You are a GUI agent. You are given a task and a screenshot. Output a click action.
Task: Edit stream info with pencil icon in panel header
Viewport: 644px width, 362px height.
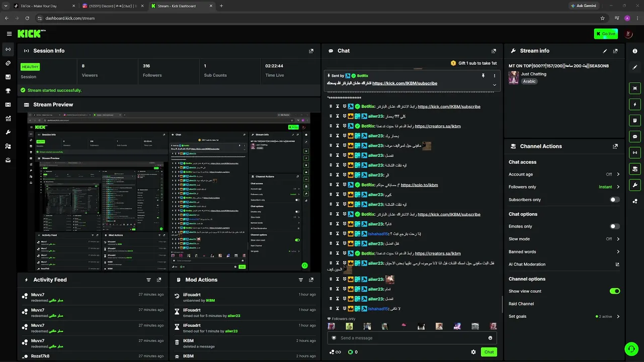pos(605,51)
